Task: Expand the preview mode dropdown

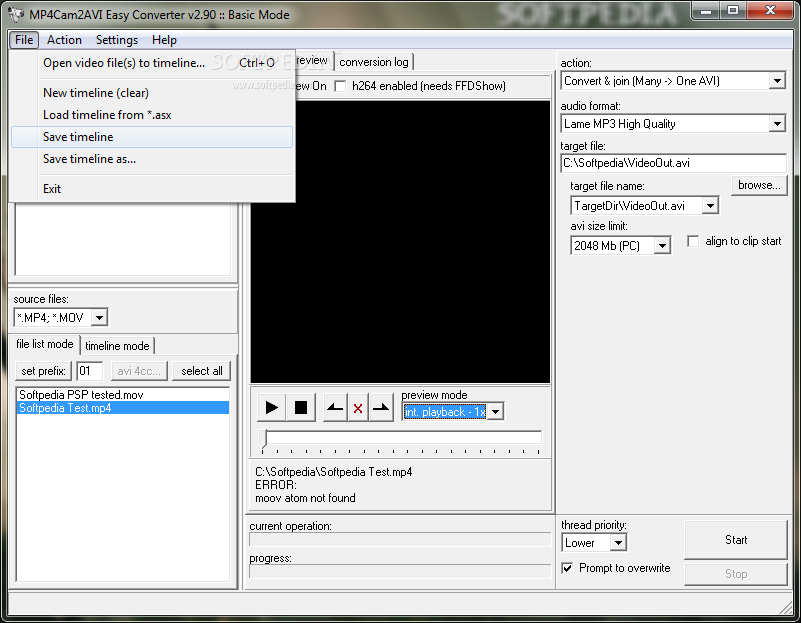Action: pyautogui.click(x=496, y=412)
